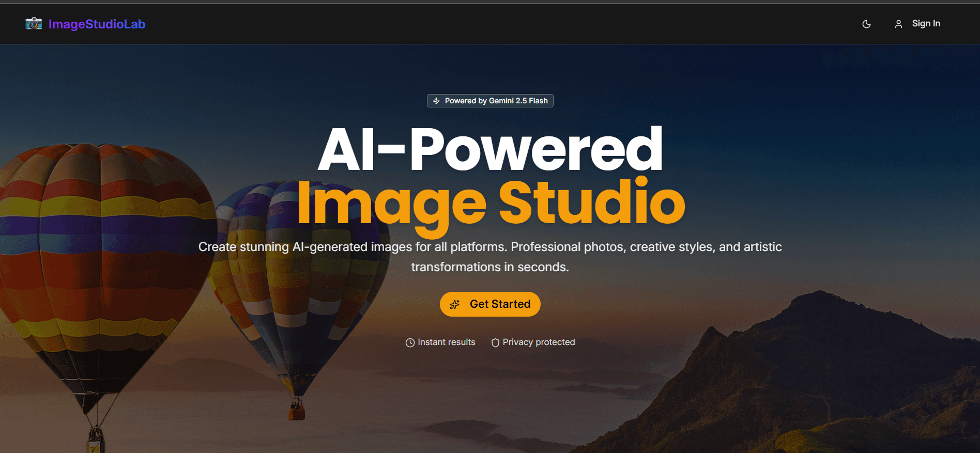Click the Instant results text
Viewport: 980px width, 453px height.
447,342
